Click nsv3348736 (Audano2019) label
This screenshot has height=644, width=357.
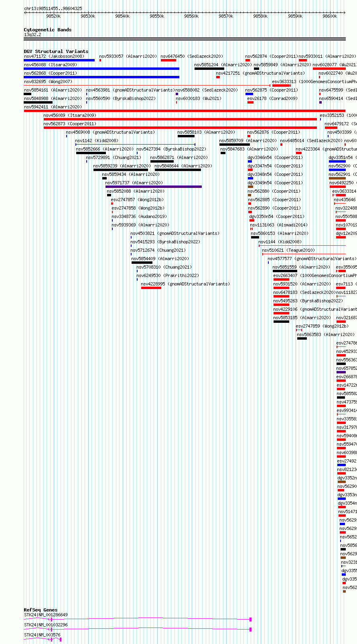[x=139, y=216]
